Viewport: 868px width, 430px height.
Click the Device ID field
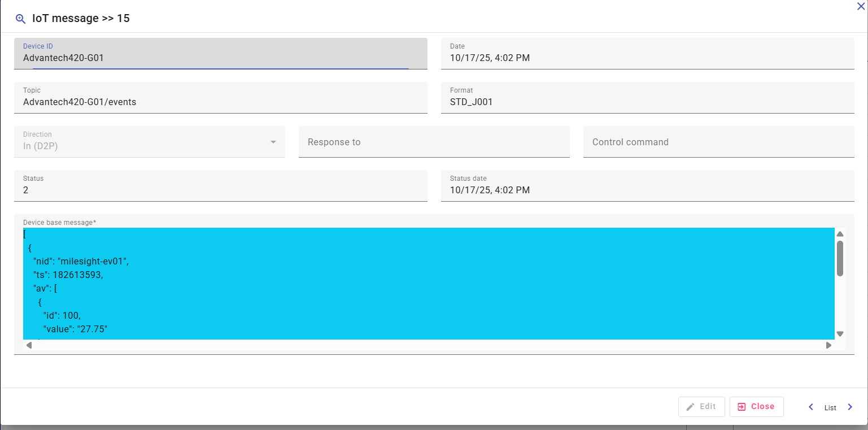(x=220, y=57)
